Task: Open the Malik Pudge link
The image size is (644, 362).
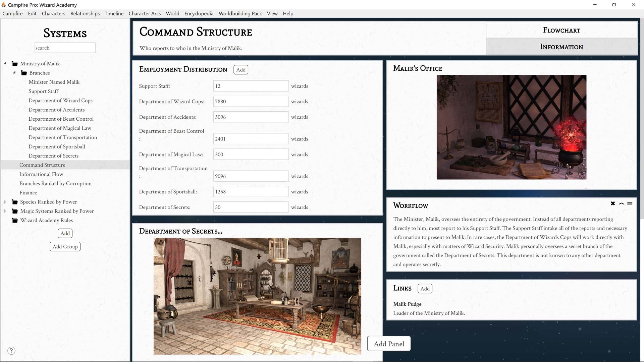Action: (x=407, y=304)
